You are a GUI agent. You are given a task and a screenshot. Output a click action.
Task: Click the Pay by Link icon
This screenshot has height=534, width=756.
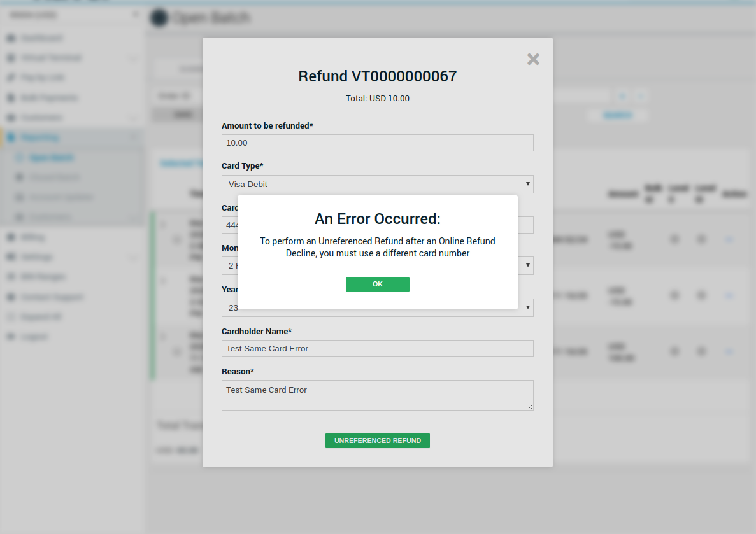(10, 78)
